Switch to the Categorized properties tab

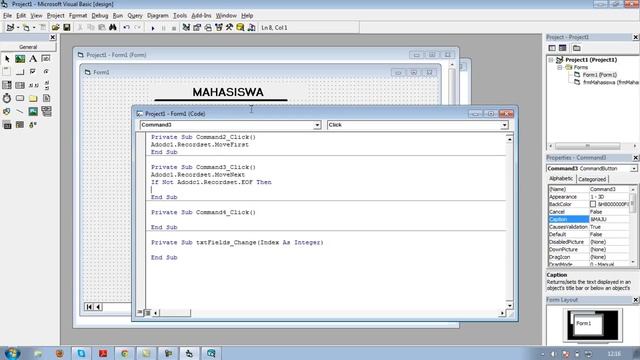pyautogui.click(x=592, y=179)
